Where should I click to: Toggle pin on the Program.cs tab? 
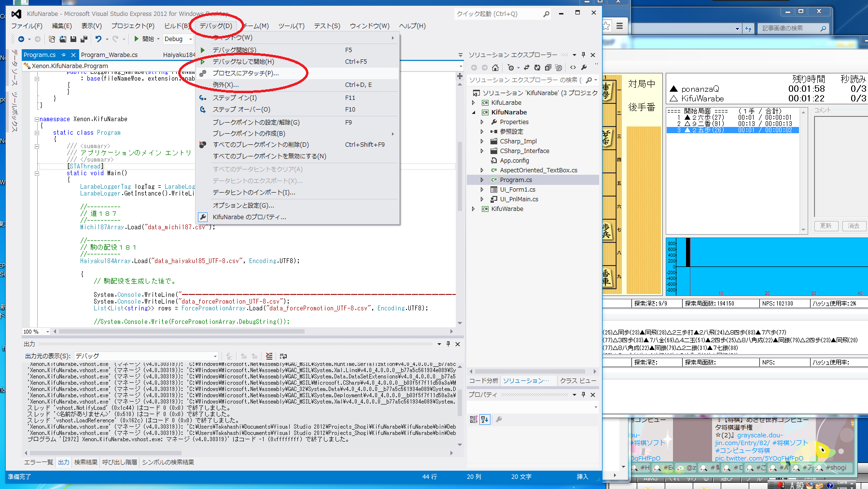pyautogui.click(x=63, y=55)
